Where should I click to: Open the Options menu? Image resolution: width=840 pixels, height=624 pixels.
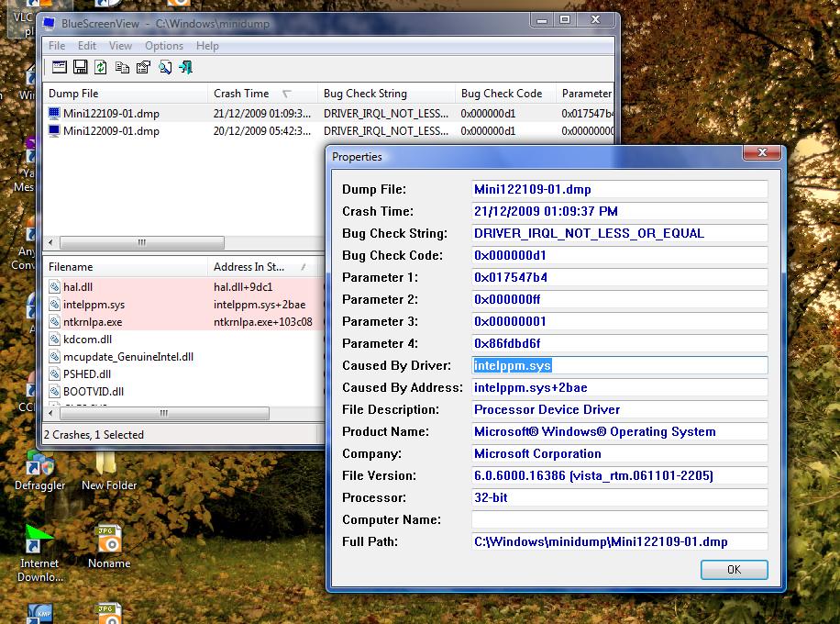tap(164, 46)
